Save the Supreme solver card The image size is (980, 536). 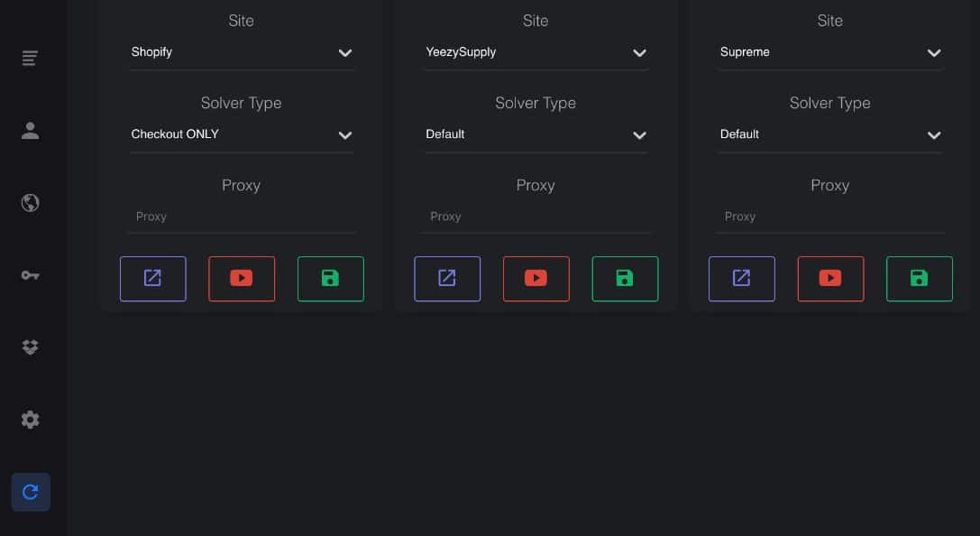pos(920,278)
